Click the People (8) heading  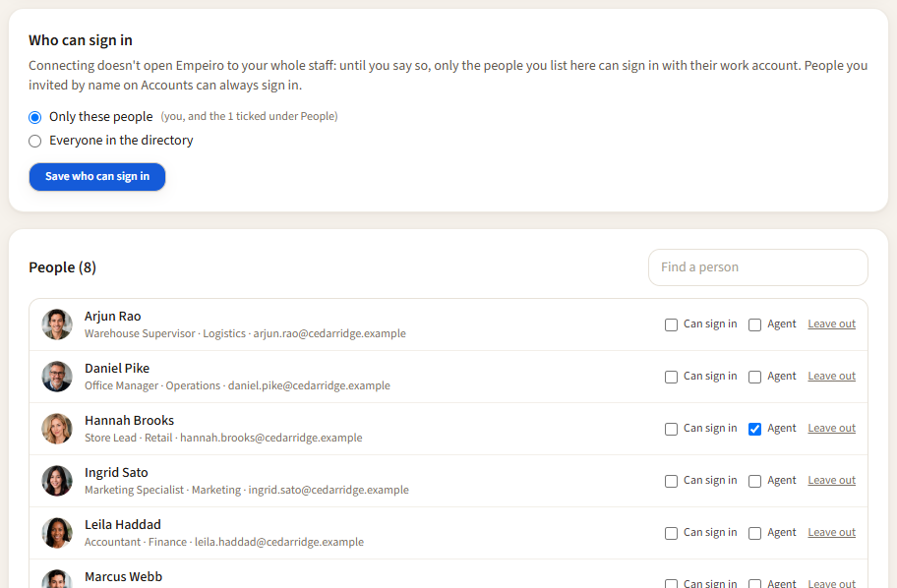pos(62,267)
